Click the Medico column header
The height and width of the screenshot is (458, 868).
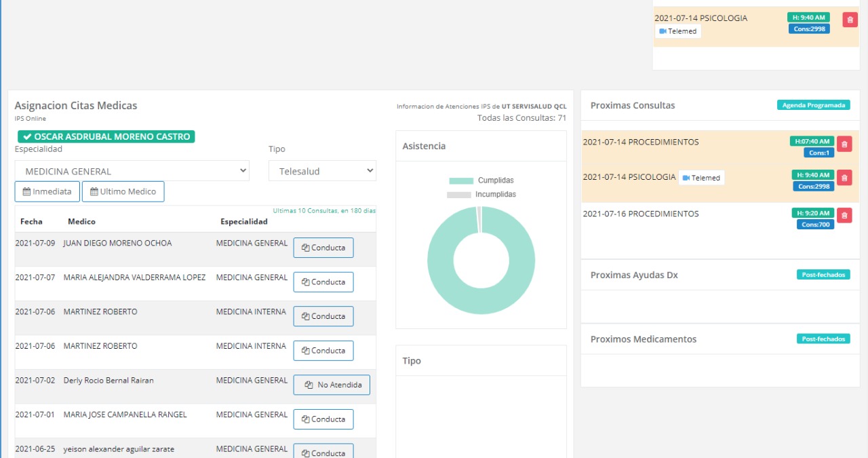[x=81, y=221]
